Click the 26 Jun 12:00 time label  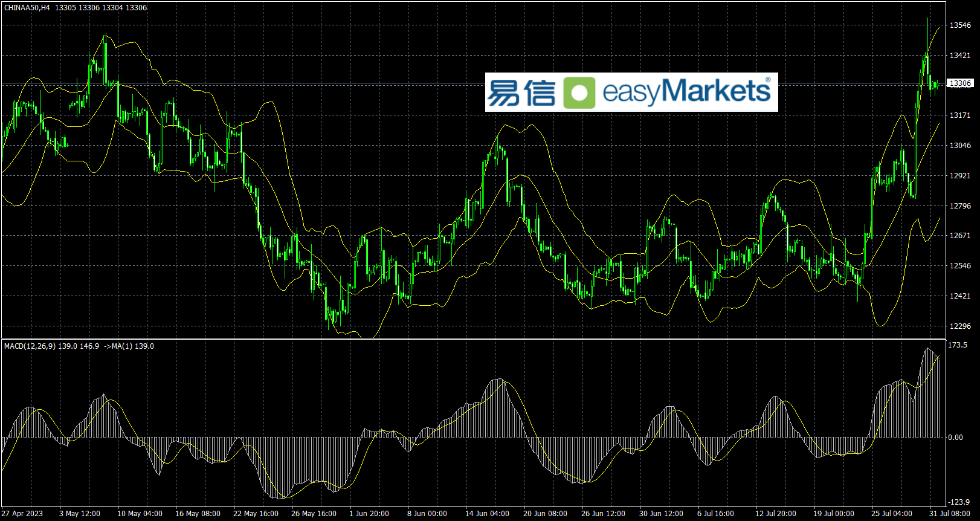[603, 514]
